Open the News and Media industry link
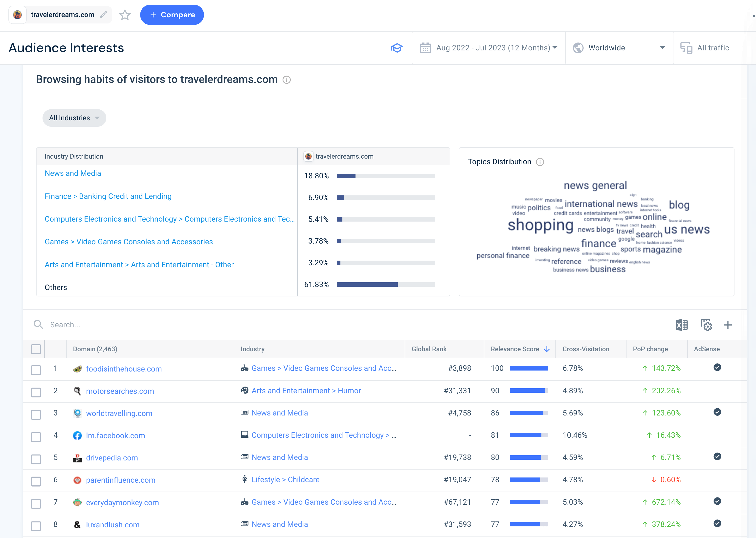Screen dimensions: 756x538 (x=73, y=173)
